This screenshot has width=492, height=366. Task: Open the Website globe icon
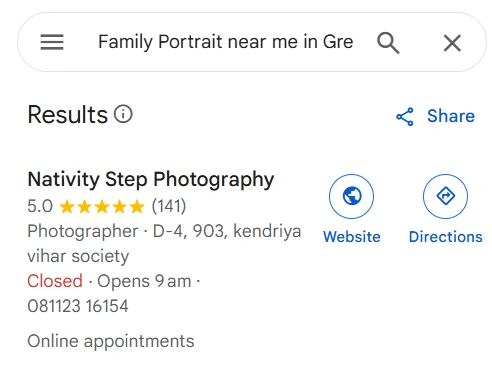coord(351,196)
